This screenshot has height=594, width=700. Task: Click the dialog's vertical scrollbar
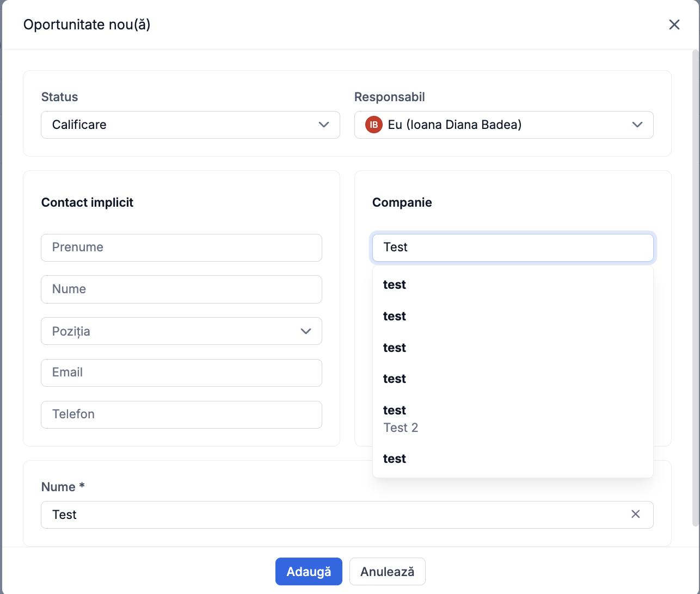click(695, 288)
